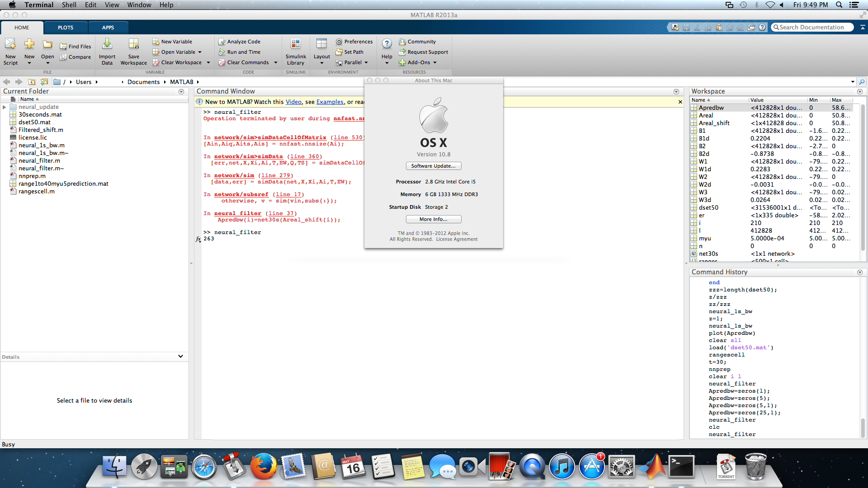Expand the neural_update folder
The height and width of the screenshot is (488, 868).
click(5, 107)
